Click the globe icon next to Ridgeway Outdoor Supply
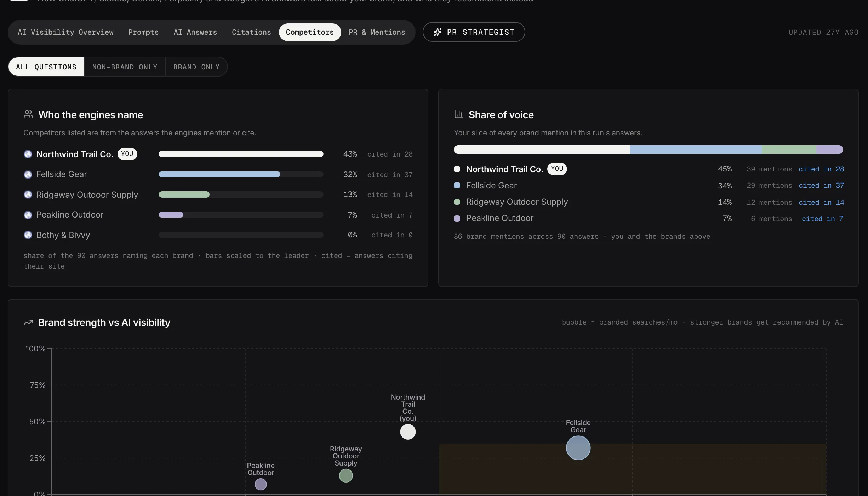Viewport: 868px width, 496px height. [28, 195]
